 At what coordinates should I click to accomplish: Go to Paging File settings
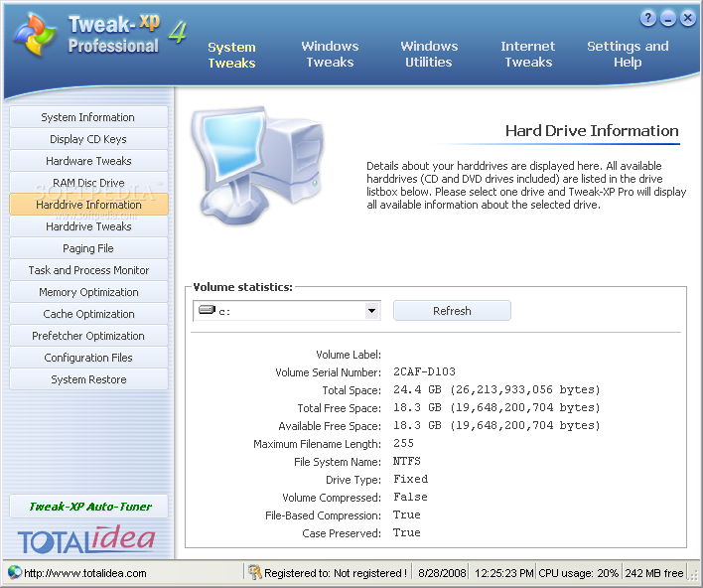click(88, 248)
